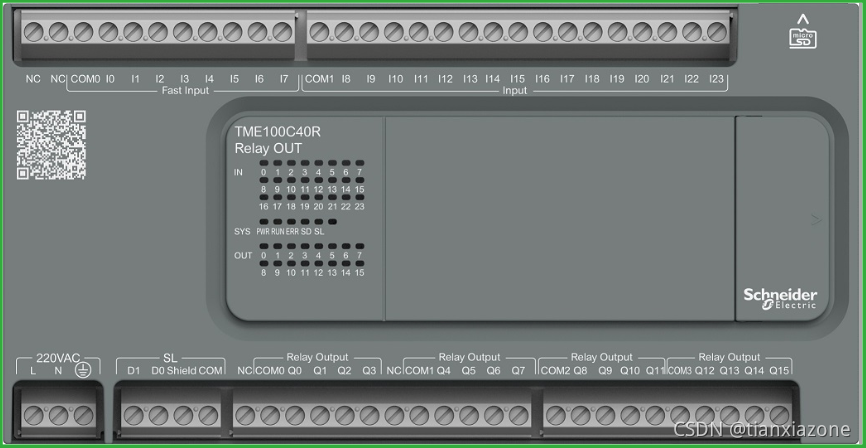
Task: Click the L power terminal label
Action: 33,371
